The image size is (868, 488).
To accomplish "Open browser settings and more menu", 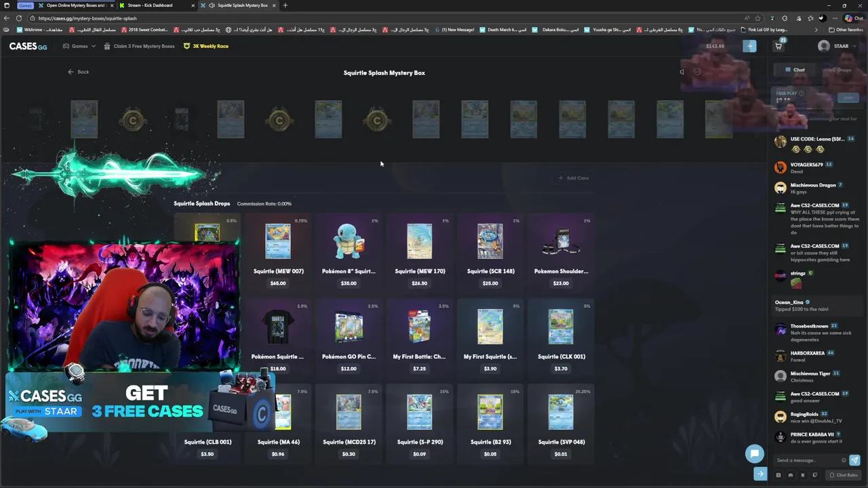I will 836,18.
